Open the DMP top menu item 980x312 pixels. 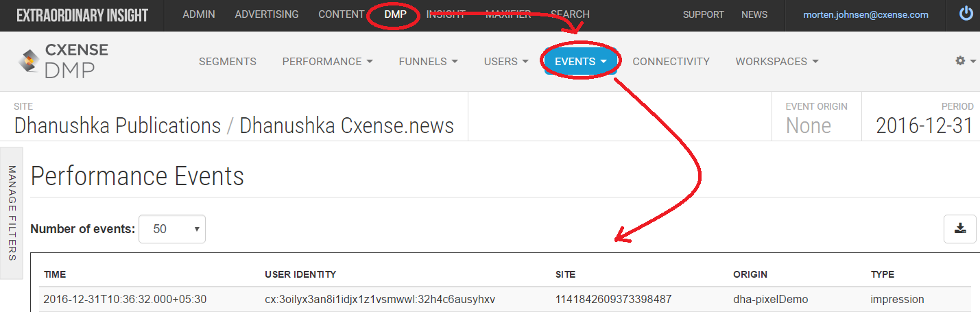click(x=396, y=14)
